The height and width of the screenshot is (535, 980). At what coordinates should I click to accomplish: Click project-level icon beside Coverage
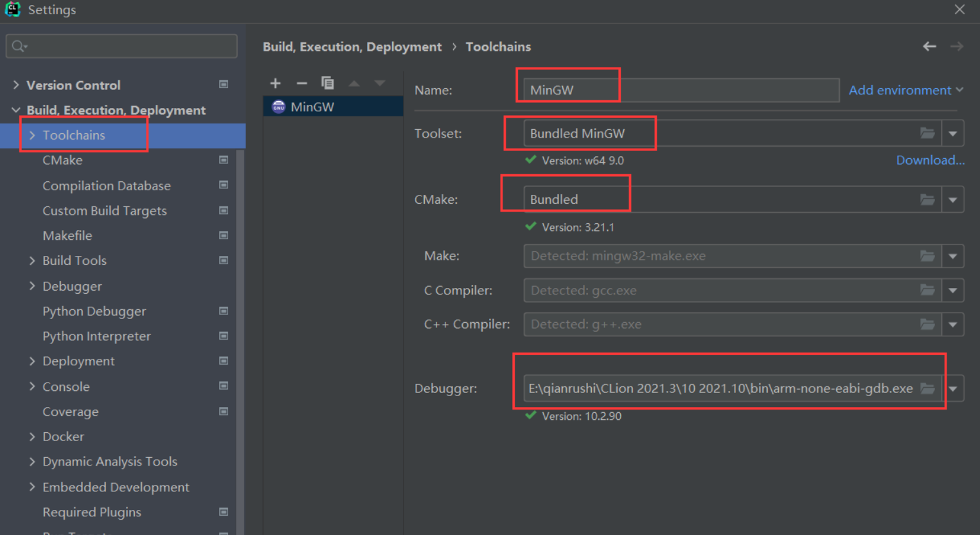tap(224, 412)
